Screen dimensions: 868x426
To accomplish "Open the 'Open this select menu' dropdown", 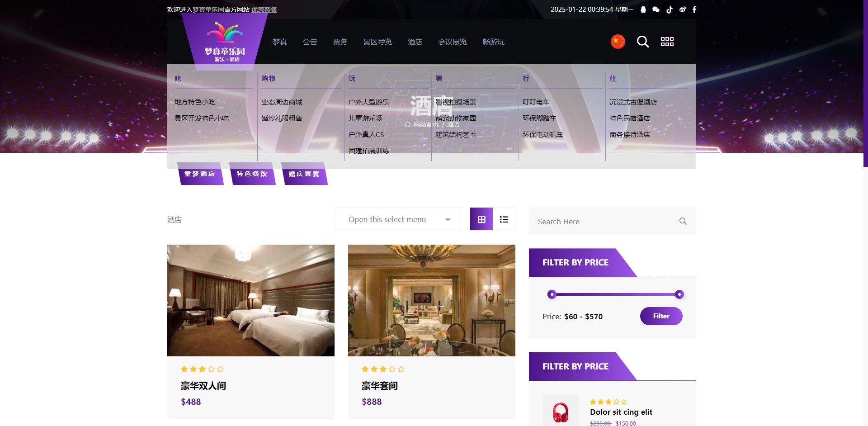I will pyautogui.click(x=398, y=219).
